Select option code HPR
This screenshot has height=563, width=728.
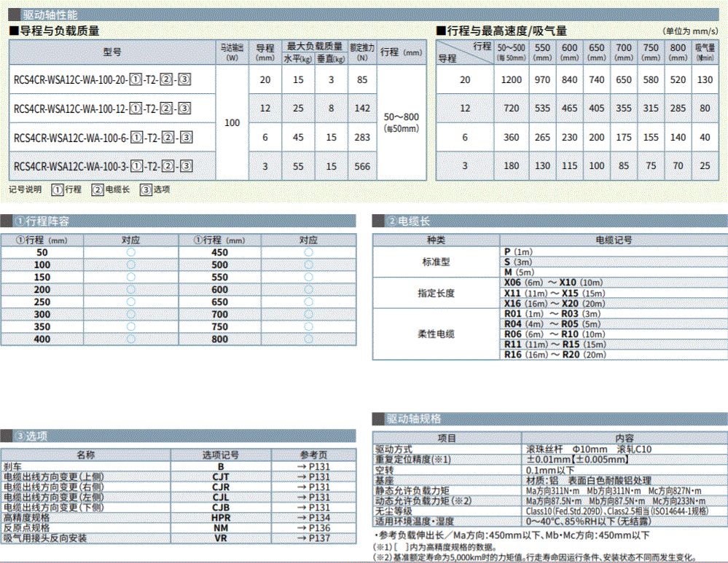221,518
